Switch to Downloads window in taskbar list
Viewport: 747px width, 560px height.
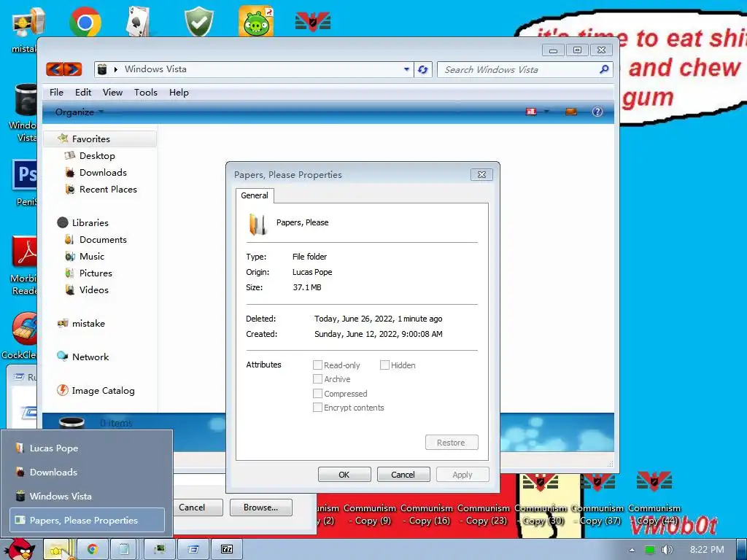88,472
